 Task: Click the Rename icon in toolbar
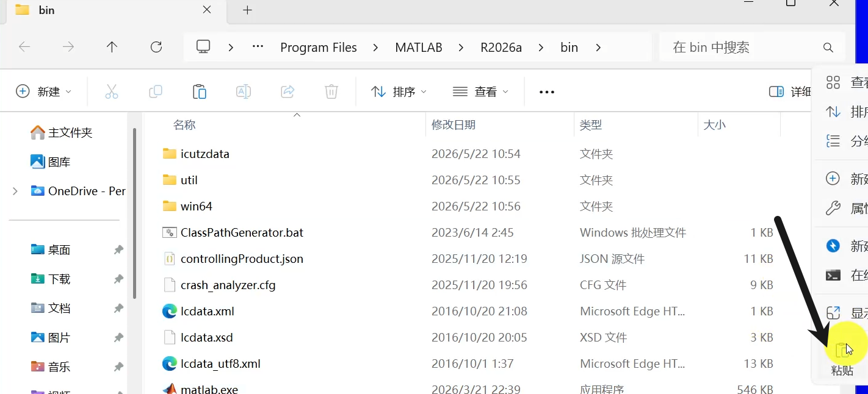tap(244, 91)
